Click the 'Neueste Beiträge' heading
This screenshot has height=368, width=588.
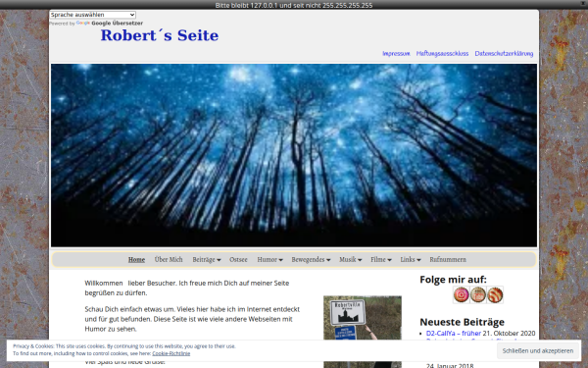pyautogui.click(x=462, y=322)
